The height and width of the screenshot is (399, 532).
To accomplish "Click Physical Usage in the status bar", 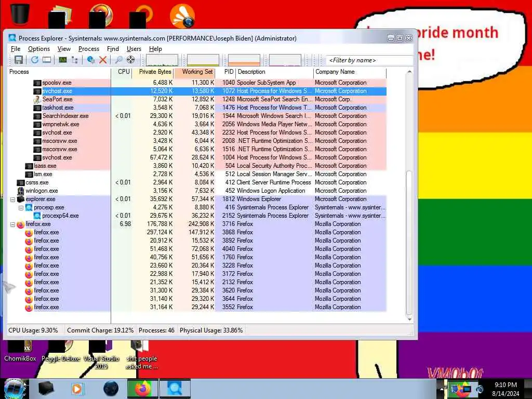I will [x=211, y=330].
